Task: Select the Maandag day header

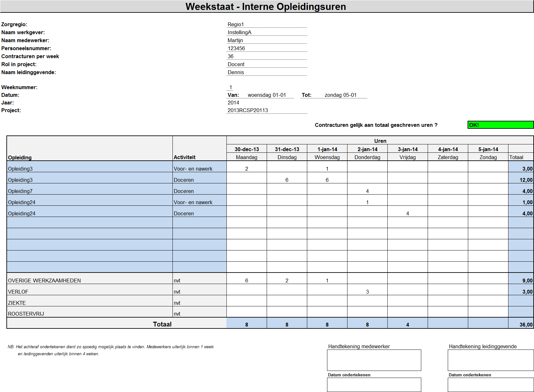Action: pos(247,157)
